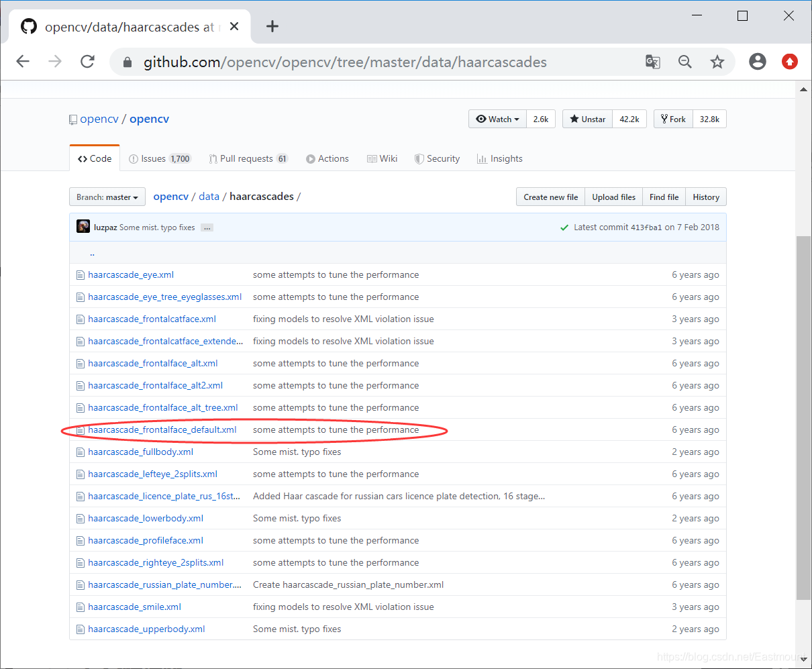
Task: Click the scrollbar up arrow
Action: [x=803, y=89]
